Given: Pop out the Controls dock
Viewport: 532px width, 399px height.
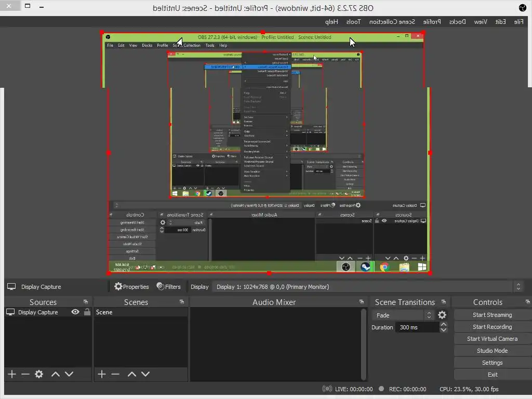Looking at the screenshot, I should (528, 302).
